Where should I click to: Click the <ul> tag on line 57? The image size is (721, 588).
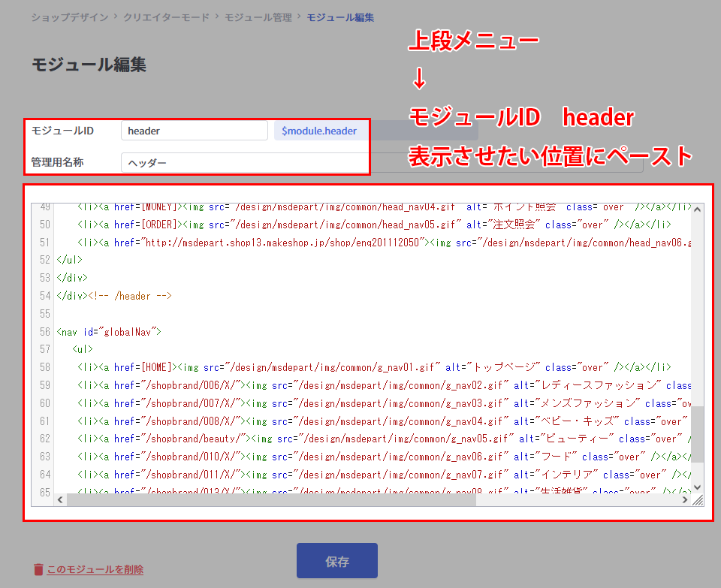pos(83,349)
